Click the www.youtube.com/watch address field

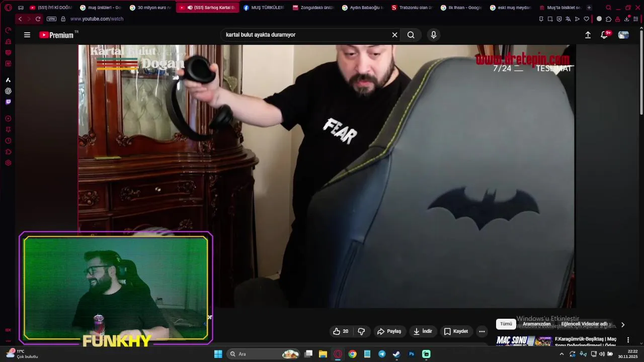click(x=97, y=19)
